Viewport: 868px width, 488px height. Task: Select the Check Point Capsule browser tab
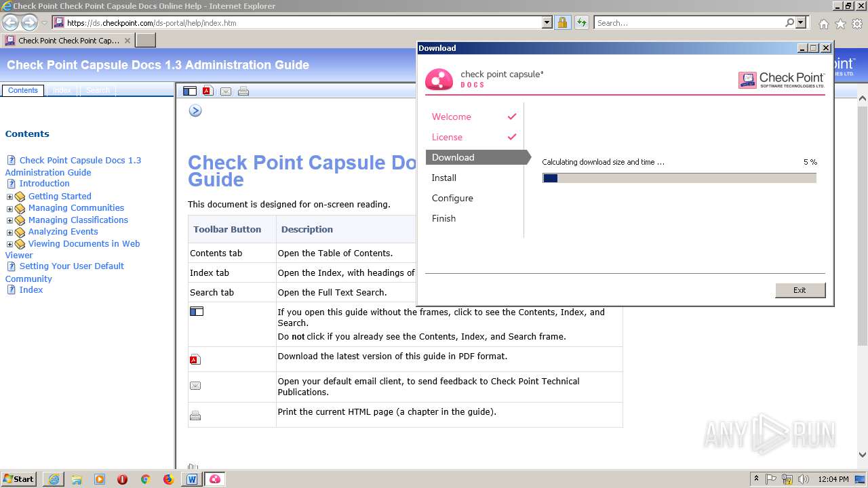[x=68, y=40]
